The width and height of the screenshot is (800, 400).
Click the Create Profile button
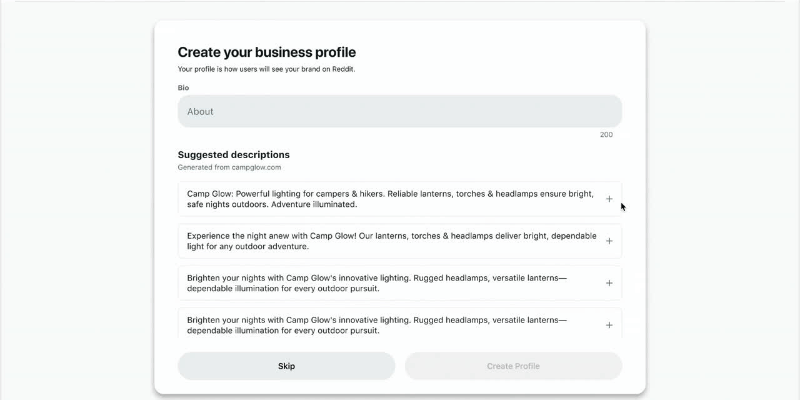click(x=513, y=366)
